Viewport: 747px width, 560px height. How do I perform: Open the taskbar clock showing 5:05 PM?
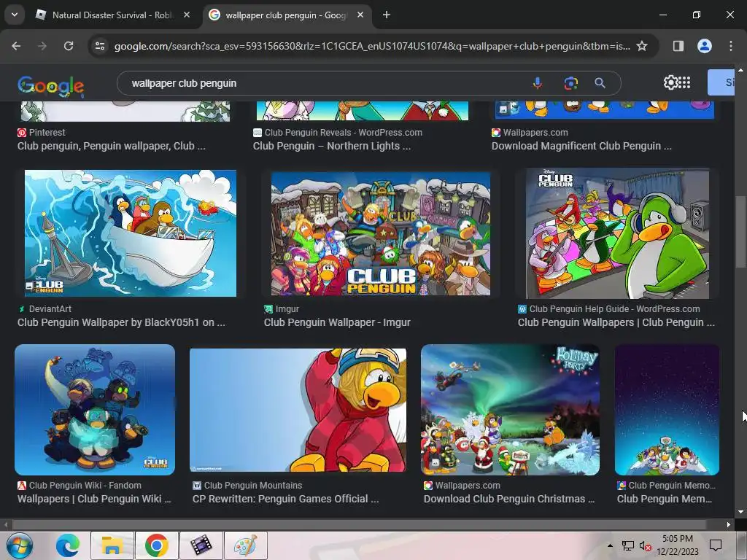point(678,545)
